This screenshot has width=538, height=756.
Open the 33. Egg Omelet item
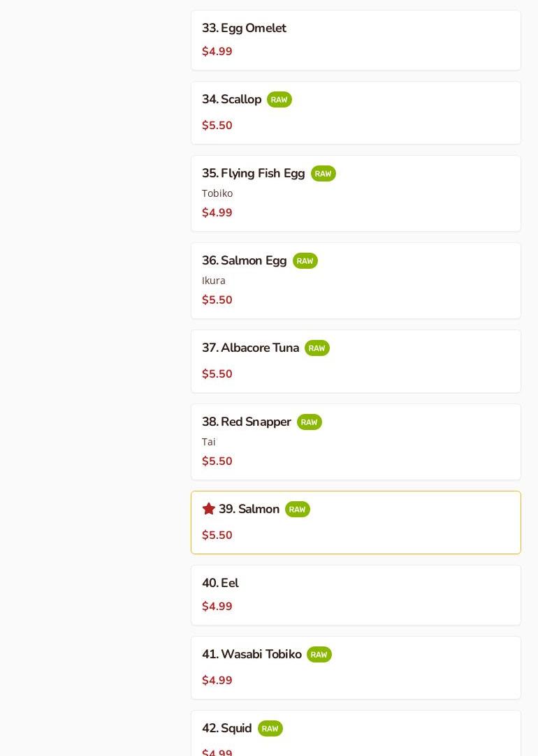tap(244, 29)
